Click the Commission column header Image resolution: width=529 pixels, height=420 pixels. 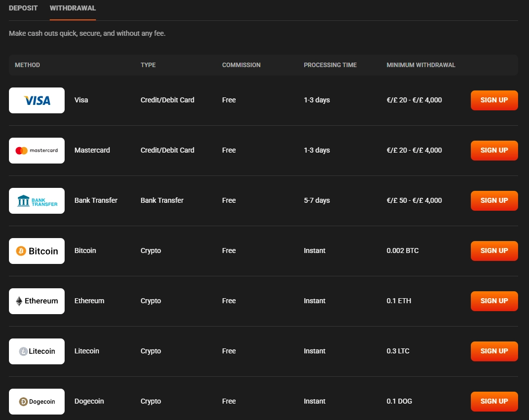[241, 65]
